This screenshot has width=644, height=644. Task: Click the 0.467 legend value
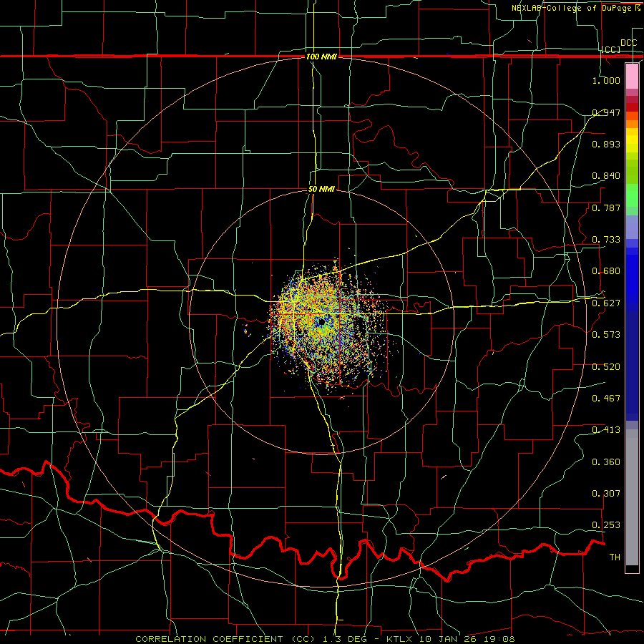click(606, 399)
